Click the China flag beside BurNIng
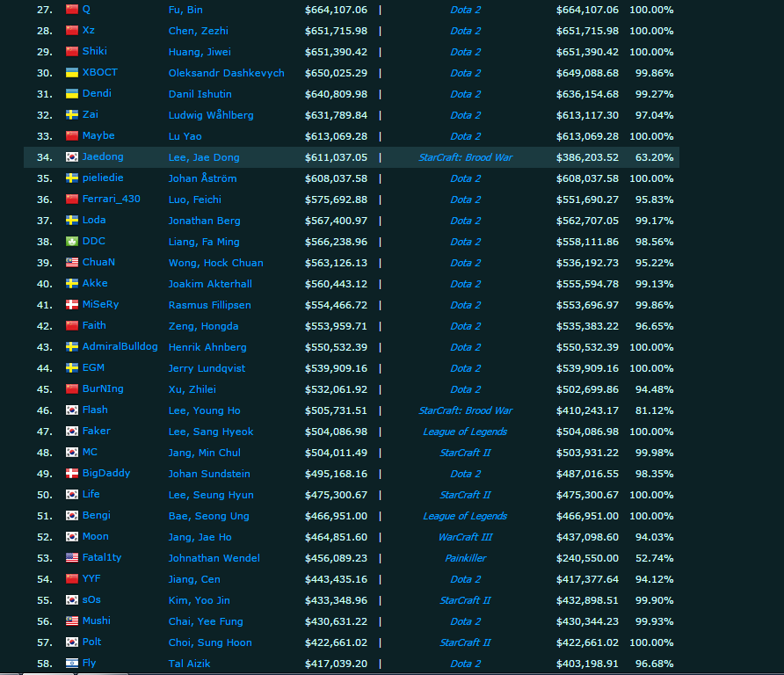Screen dimensions: 784x675 point(72,389)
